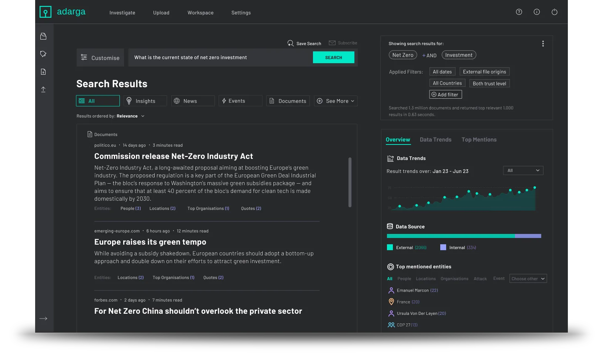Click location pin icon beside France
The width and height of the screenshot is (603, 364).
(391, 302)
